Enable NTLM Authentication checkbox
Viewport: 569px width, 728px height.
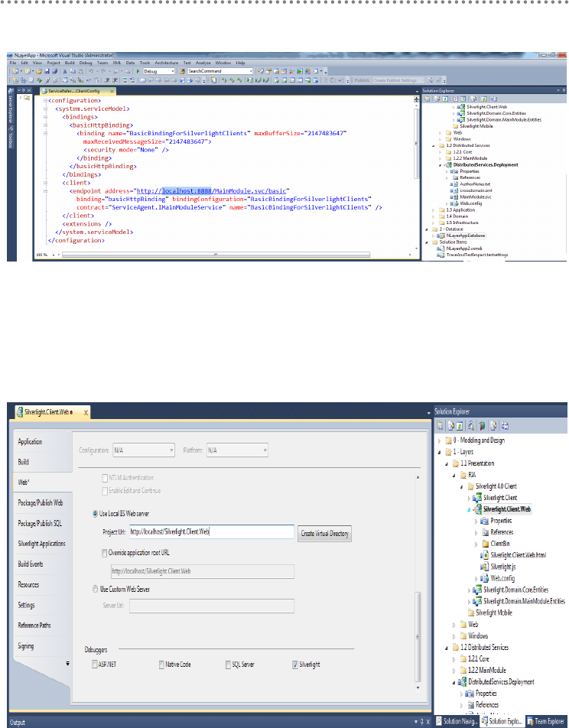pos(105,478)
